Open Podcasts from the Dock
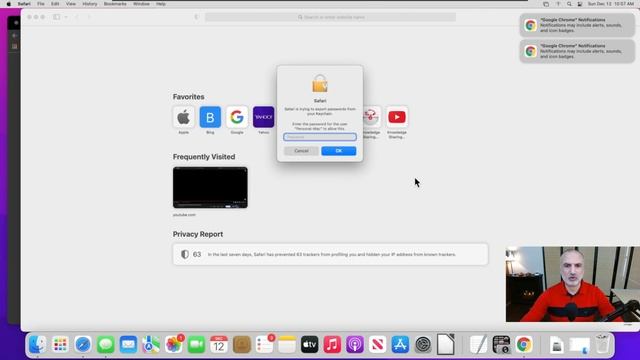640x360 pixels. (355, 344)
